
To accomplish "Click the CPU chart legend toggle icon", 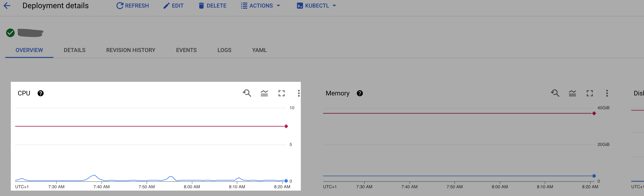I will pos(265,93).
